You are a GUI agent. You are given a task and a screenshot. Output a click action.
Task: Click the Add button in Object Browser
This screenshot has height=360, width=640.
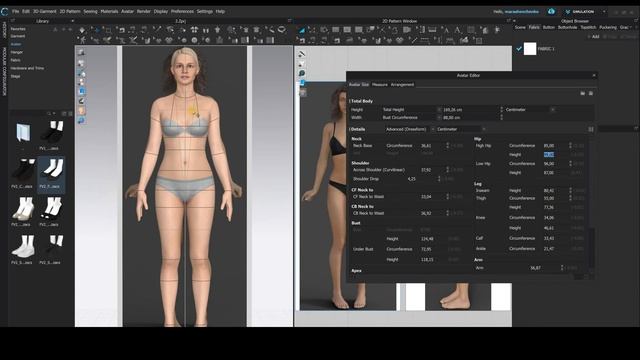(593, 36)
